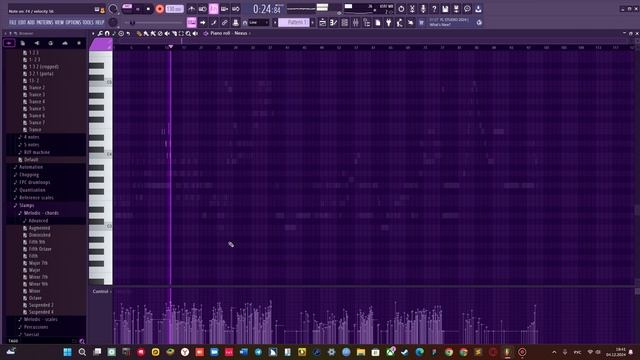
Task: Open the TOOLS menu
Action: coord(88,22)
